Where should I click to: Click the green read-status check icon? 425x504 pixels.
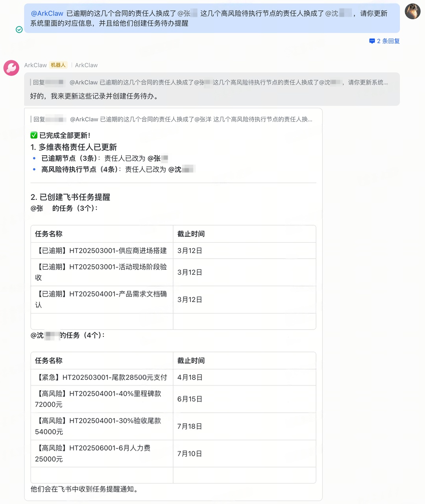click(x=19, y=30)
